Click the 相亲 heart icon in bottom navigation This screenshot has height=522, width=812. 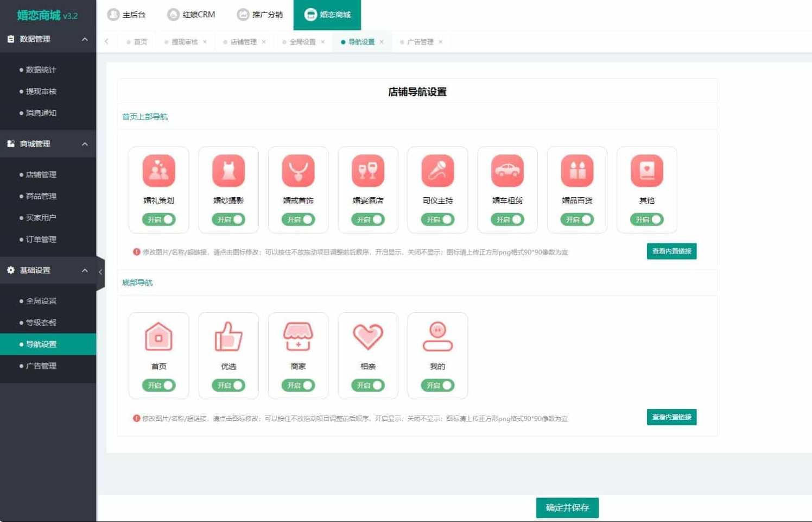click(x=368, y=336)
